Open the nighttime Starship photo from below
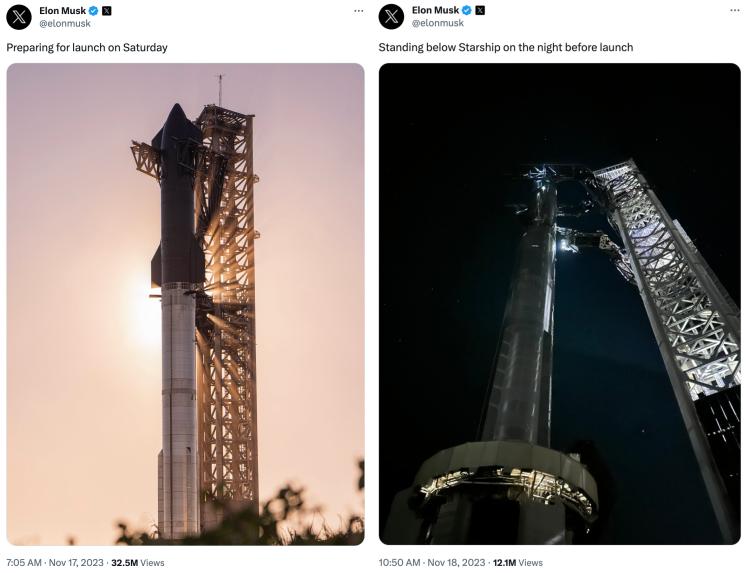The width and height of the screenshot is (750, 573). coord(559,304)
